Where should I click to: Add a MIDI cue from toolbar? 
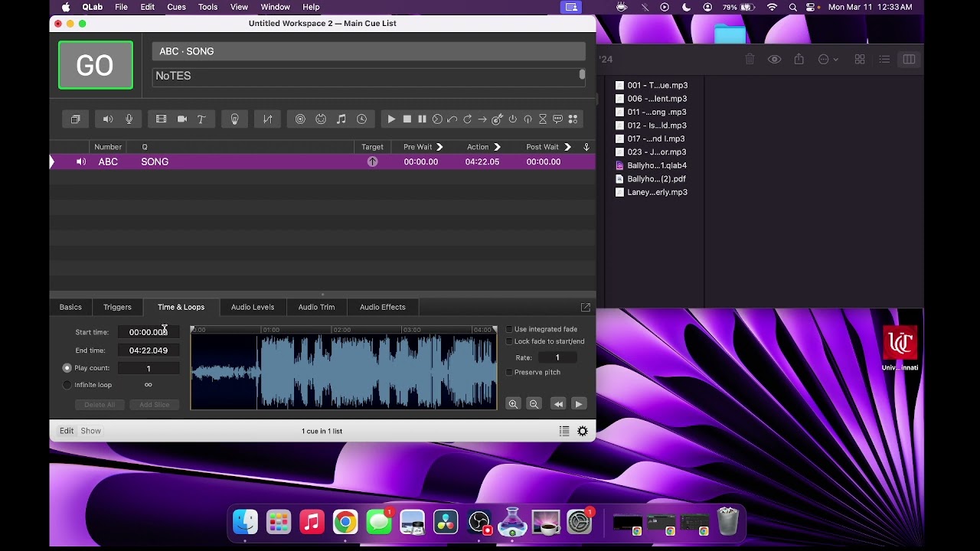click(321, 119)
